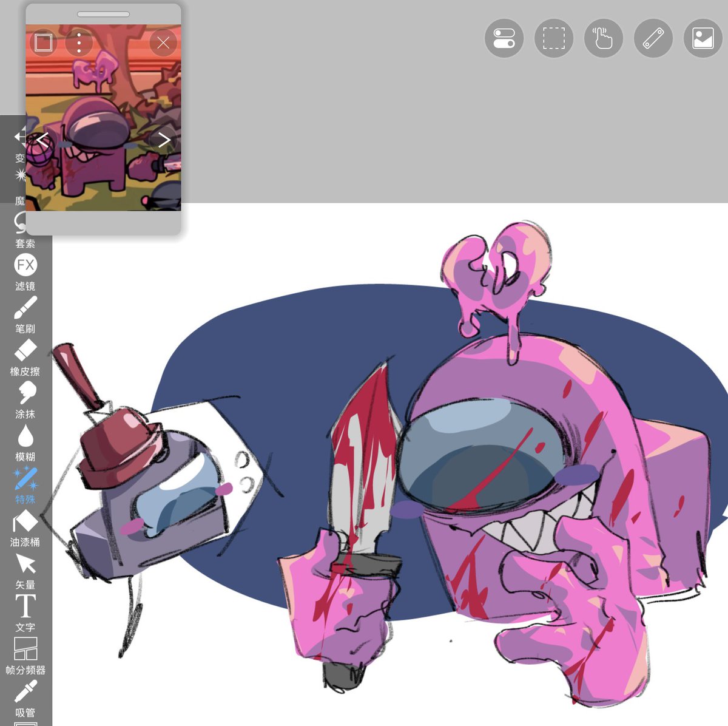This screenshot has width=728, height=726.
Task: Close the reference window with X
Action: point(163,42)
